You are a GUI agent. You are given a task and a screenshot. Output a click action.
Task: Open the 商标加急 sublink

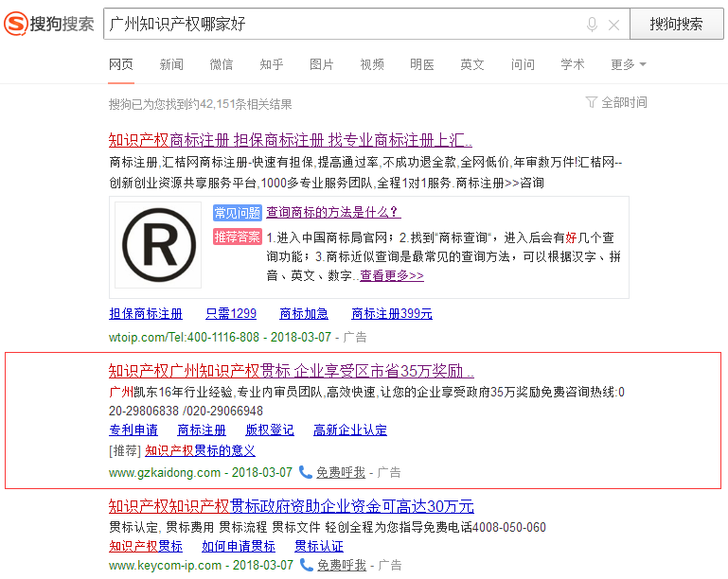pos(304,314)
